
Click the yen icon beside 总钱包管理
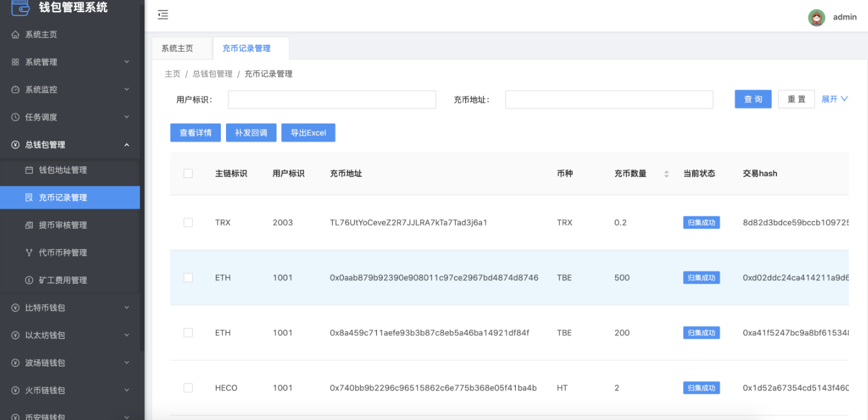click(15, 145)
